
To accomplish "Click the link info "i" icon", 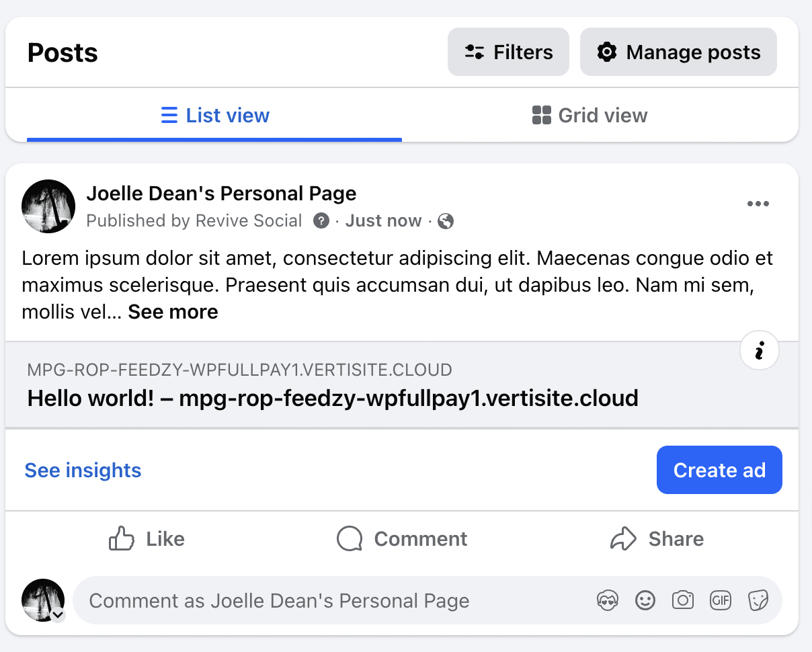I will click(x=760, y=351).
